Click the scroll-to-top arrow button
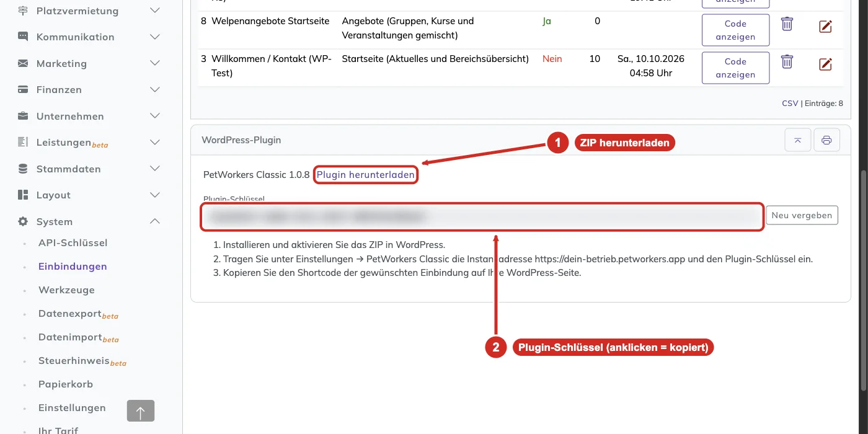Viewport: 868px width, 434px height. point(141,411)
